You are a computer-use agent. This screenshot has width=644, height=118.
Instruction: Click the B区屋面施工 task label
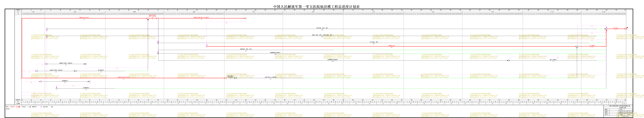click(x=86, y=88)
